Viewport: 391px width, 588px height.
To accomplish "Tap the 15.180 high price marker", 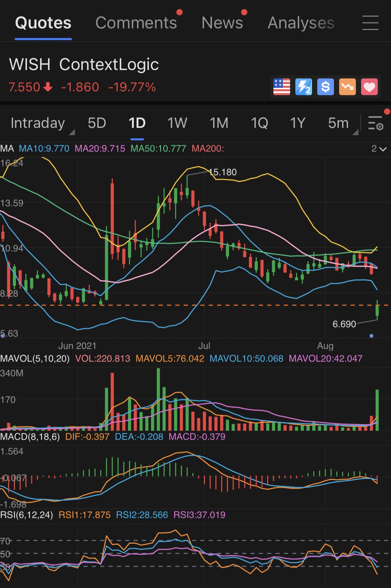I will 223,172.
